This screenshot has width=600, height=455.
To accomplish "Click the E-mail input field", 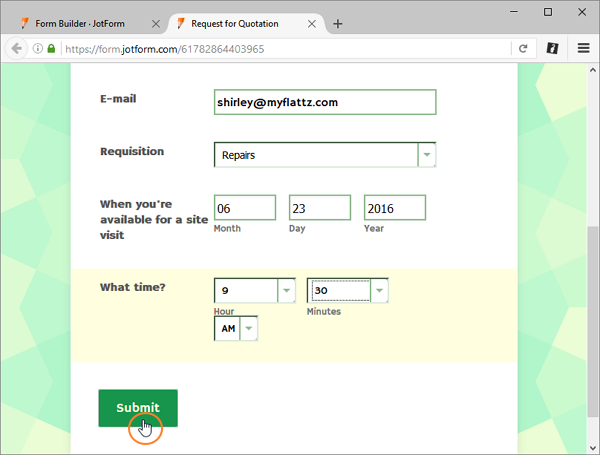I will coord(325,102).
